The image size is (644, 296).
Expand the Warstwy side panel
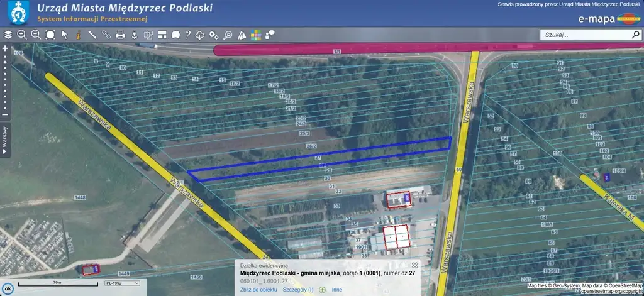(x=5, y=140)
